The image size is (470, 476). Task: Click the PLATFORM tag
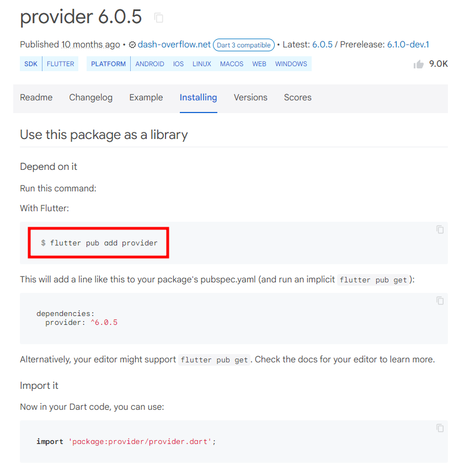[x=108, y=64]
